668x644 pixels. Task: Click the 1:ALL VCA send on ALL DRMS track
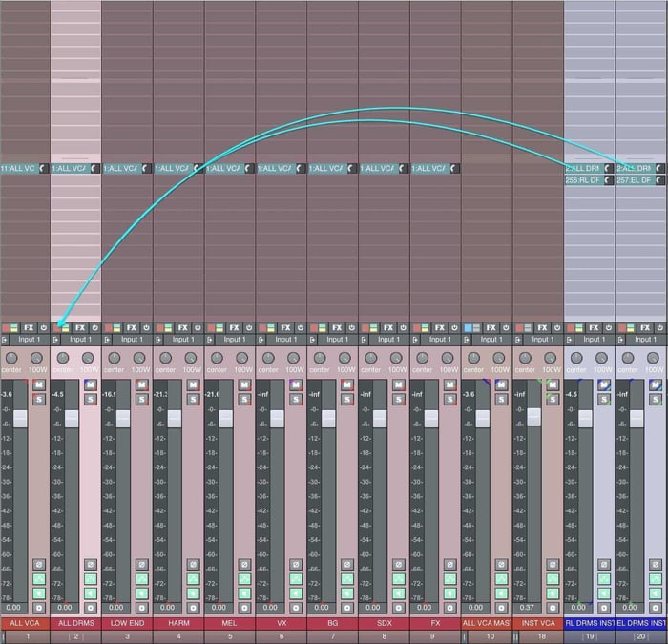point(71,169)
